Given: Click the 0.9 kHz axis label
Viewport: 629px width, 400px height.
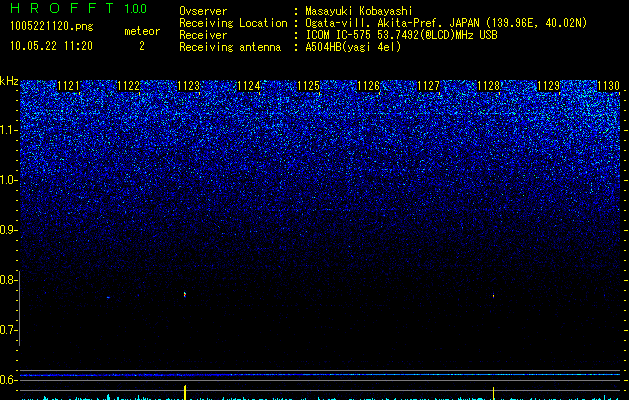Looking at the screenshot, I should pos(8,230).
